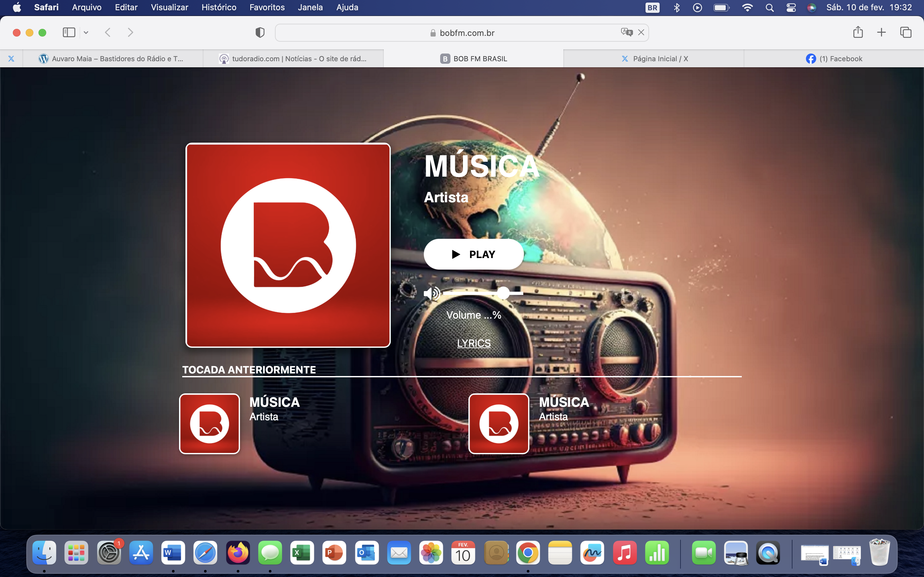Mute audio using the speaker icon
Viewport: 924px width, 577px height.
432,293
